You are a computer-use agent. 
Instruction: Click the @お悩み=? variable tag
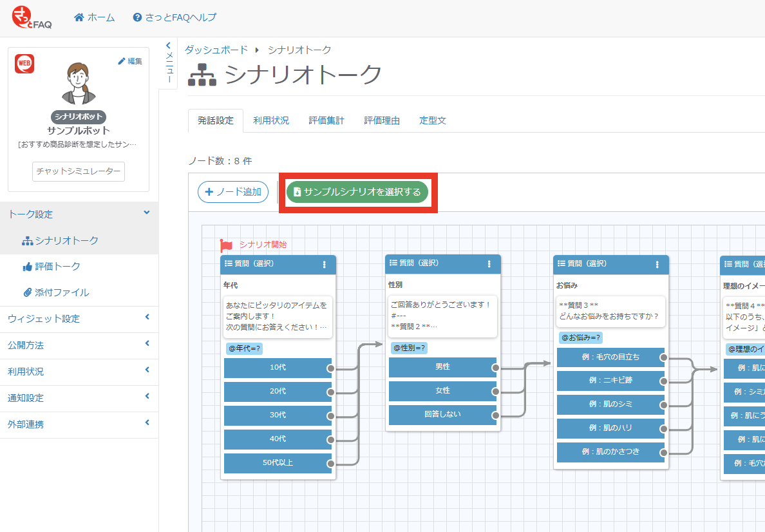coord(581,337)
